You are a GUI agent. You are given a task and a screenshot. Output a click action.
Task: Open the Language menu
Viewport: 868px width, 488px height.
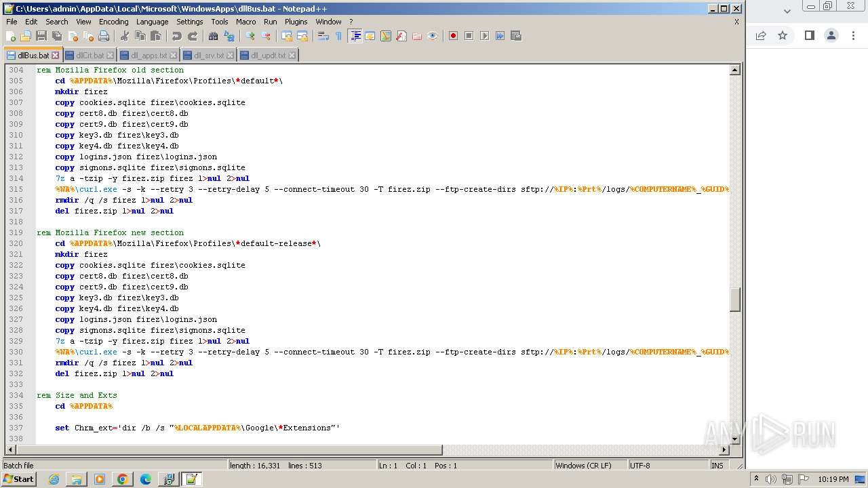pos(152,22)
